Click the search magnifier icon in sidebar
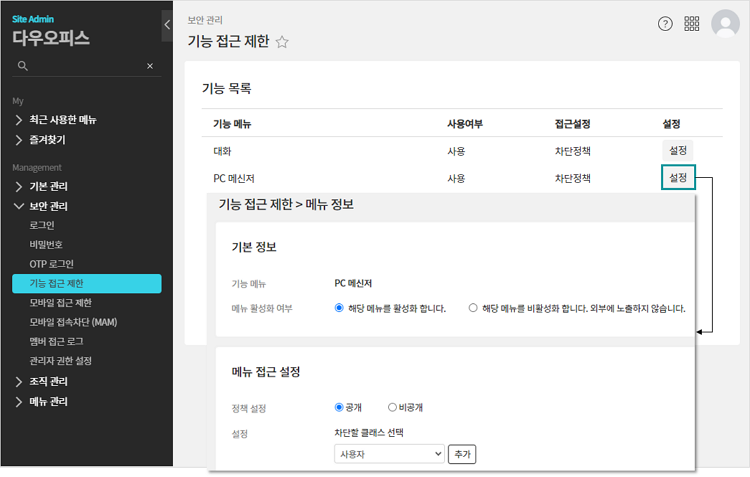The height and width of the screenshot is (477, 750). [22, 66]
